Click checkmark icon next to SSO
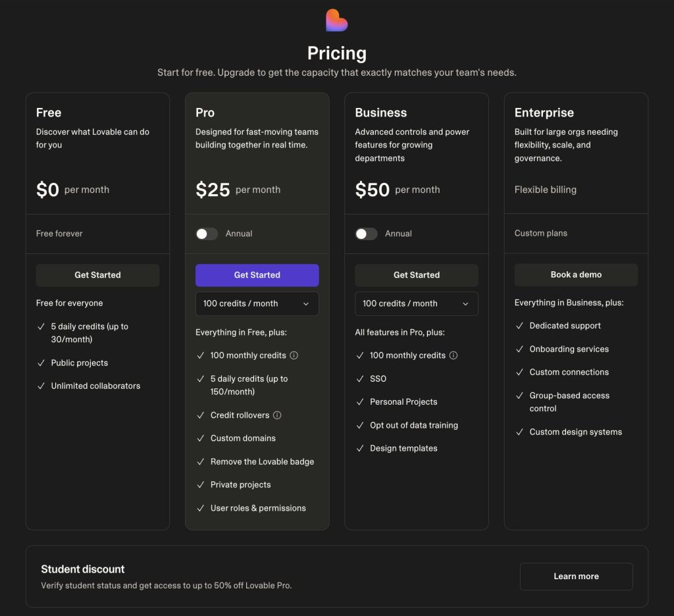This screenshot has height=616, width=674. pos(360,379)
